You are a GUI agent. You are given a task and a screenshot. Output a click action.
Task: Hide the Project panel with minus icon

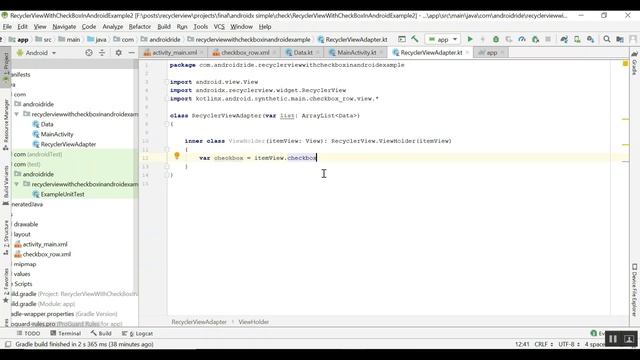click(131, 53)
